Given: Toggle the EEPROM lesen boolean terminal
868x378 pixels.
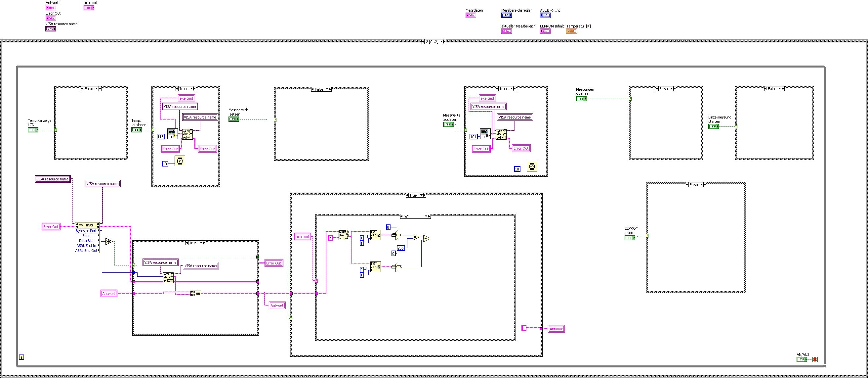Looking at the screenshot, I should point(630,238).
